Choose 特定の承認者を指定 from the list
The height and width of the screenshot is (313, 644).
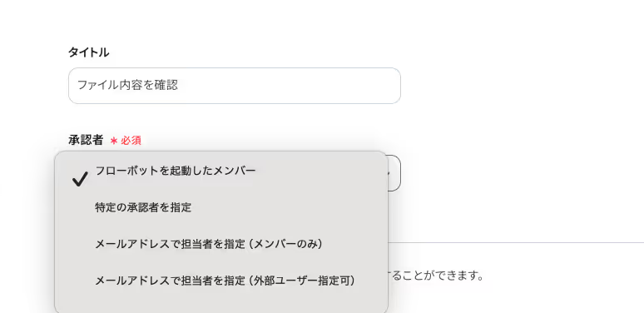click(x=143, y=207)
